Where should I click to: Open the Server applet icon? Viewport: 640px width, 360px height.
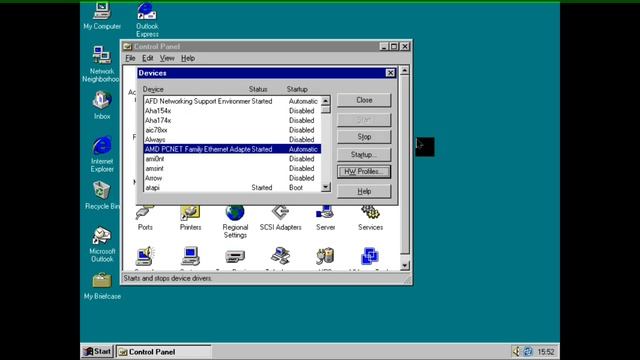[325, 218]
